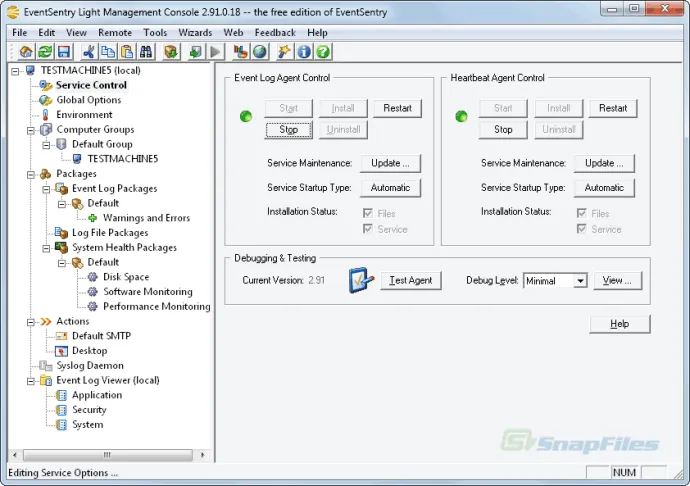Open the Tools menu
Image resolution: width=690 pixels, height=486 pixels.
155,33
